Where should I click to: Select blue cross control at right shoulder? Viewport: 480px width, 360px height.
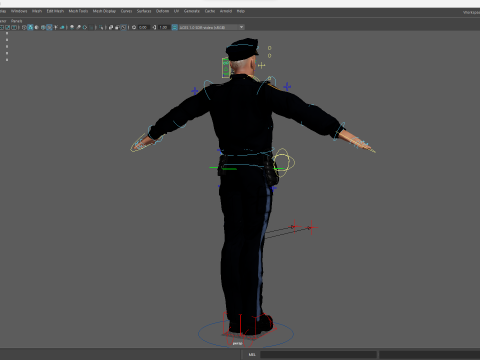click(x=287, y=87)
